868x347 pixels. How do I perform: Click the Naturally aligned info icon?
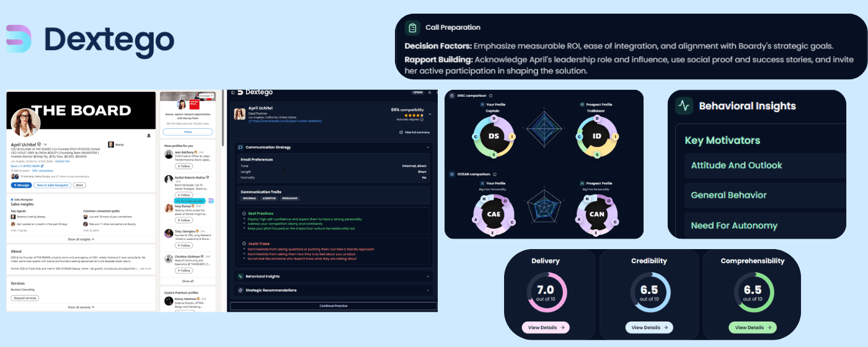coord(422,120)
